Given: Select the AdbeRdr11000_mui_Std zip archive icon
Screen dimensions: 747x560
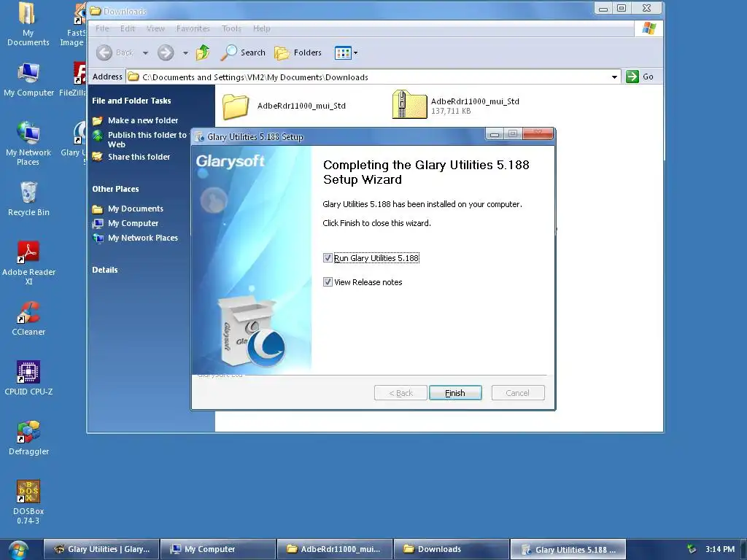Looking at the screenshot, I should [x=409, y=104].
